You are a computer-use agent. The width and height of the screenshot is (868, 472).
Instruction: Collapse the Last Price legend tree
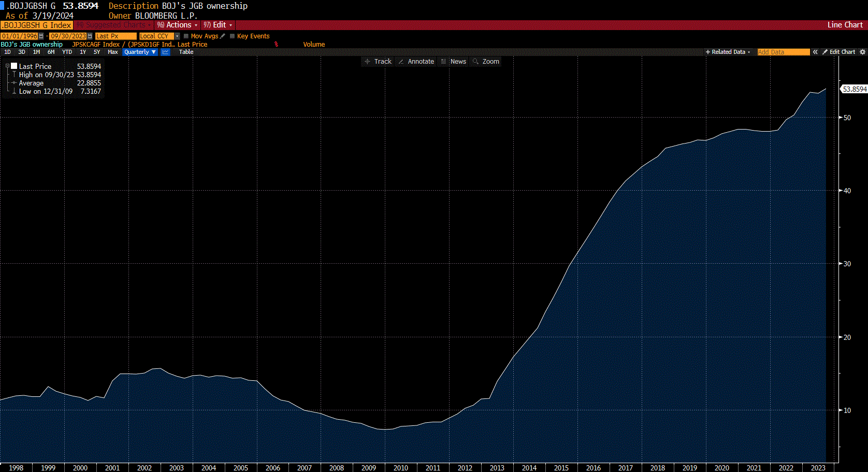coord(7,66)
